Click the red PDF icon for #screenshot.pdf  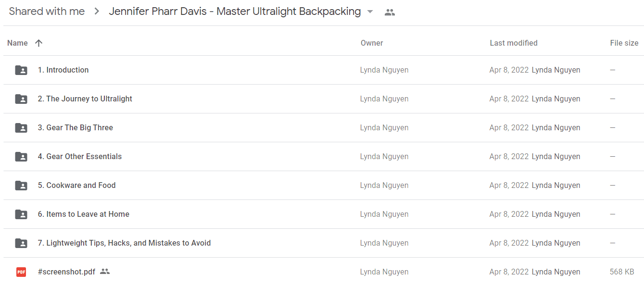click(x=21, y=272)
